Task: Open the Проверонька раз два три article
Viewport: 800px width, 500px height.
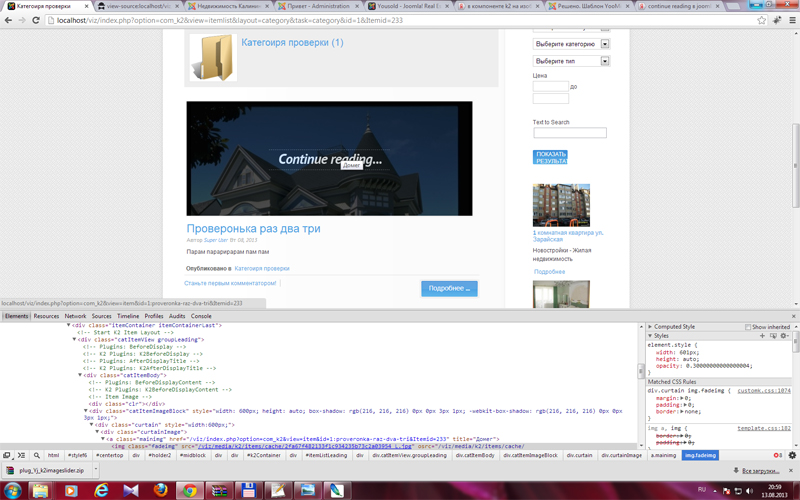Action: (x=253, y=228)
